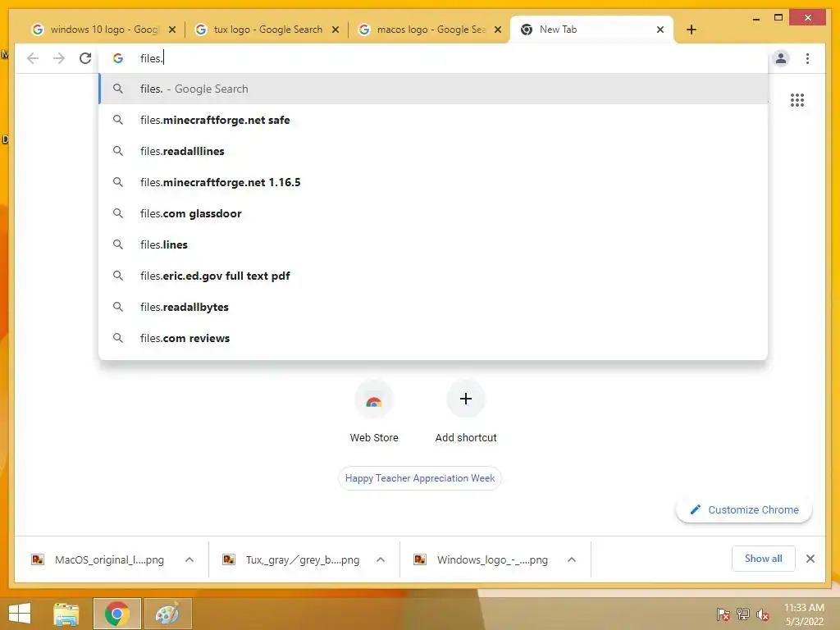The height and width of the screenshot is (630, 840).
Task: Select the New Tab tab
Action: [x=592, y=30]
